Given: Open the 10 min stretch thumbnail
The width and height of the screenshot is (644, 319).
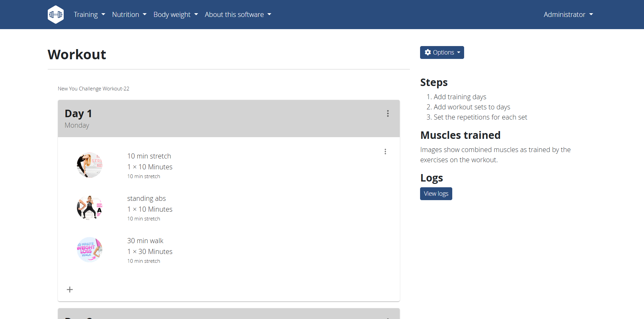Looking at the screenshot, I should point(89,165).
